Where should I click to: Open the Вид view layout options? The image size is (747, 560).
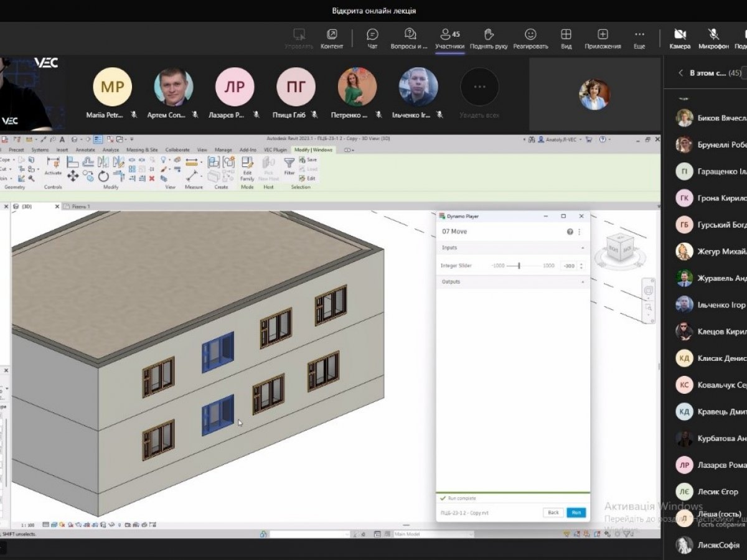coord(566,38)
